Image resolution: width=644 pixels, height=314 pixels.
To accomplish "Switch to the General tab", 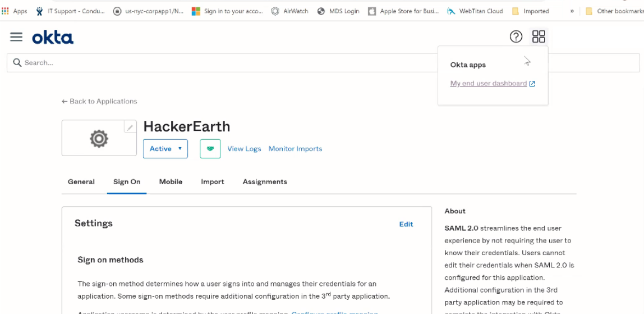I will [x=81, y=181].
